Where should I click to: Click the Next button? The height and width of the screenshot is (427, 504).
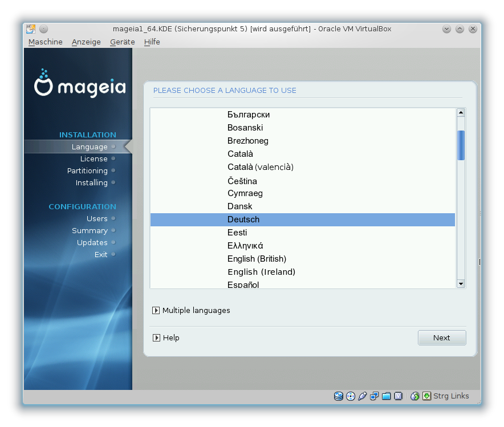[x=442, y=337]
